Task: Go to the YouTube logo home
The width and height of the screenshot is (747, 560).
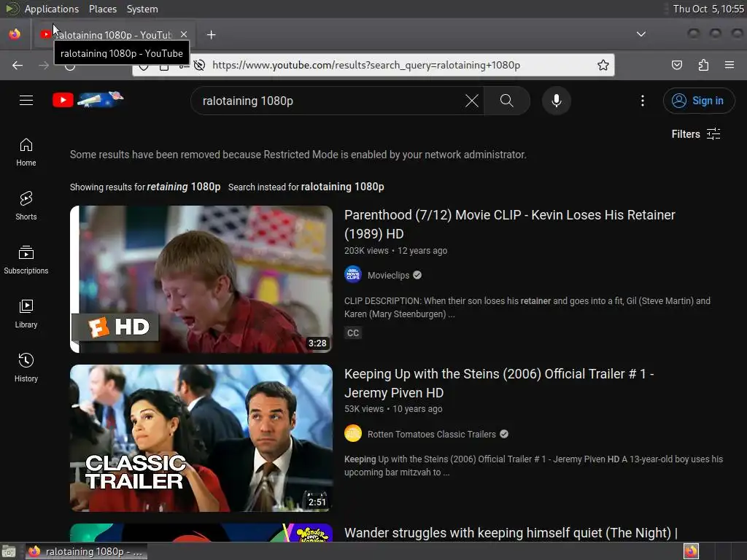Action: [88, 100]
